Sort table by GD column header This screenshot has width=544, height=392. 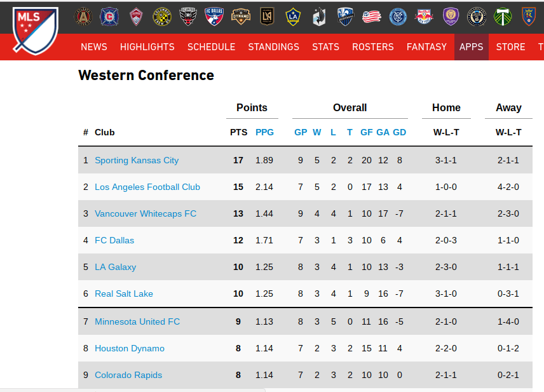pos(399,132)
